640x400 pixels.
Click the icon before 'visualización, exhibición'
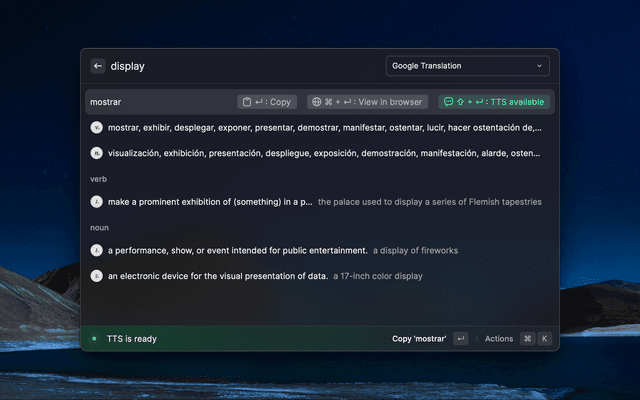[97, 154]
